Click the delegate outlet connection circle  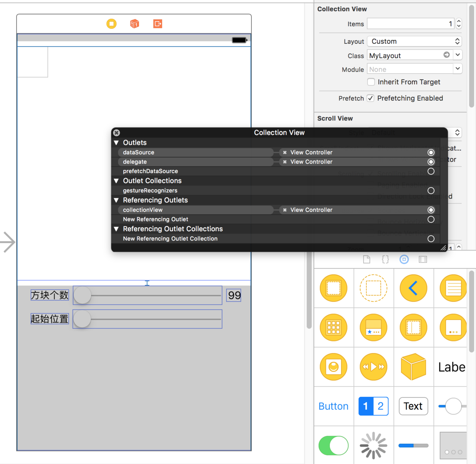(431, 162)
